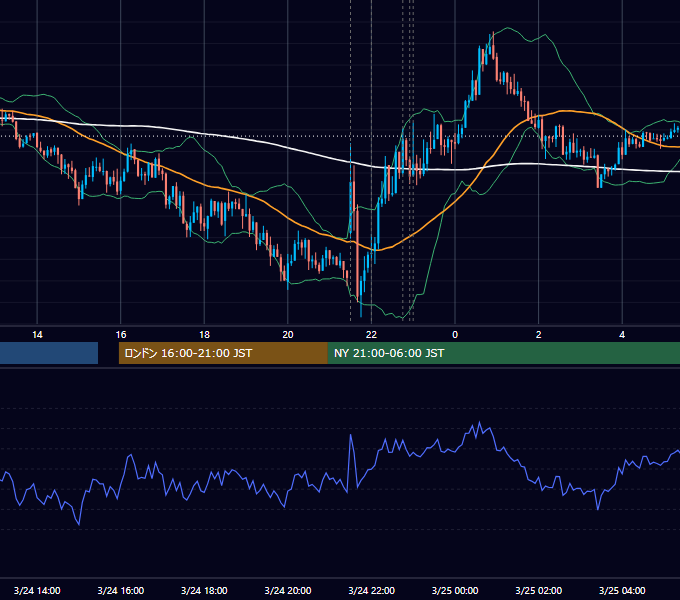The image size is (680, 600).
Task: Click the 14 hour label on price chart axis
Action: click(x=37, y=335)
